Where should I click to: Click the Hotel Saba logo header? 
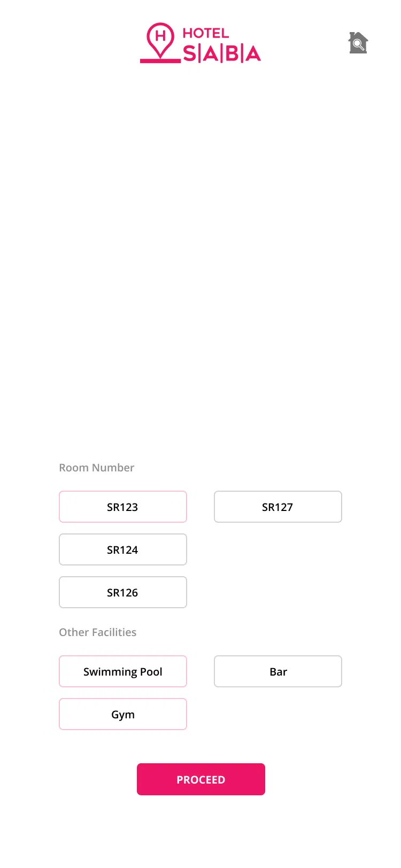tap(200, 43)
